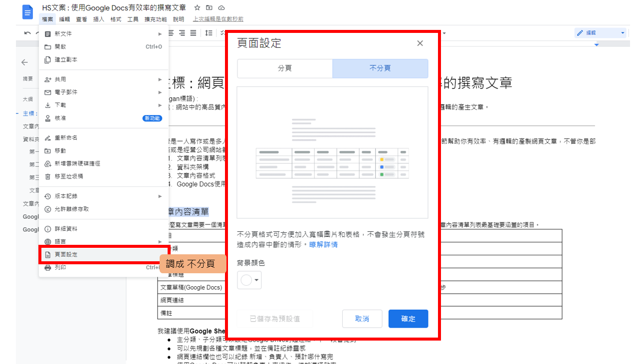This screenshot has width=643, height=364.
Task: Open the 說明 menu
Action: pos(179,19)
